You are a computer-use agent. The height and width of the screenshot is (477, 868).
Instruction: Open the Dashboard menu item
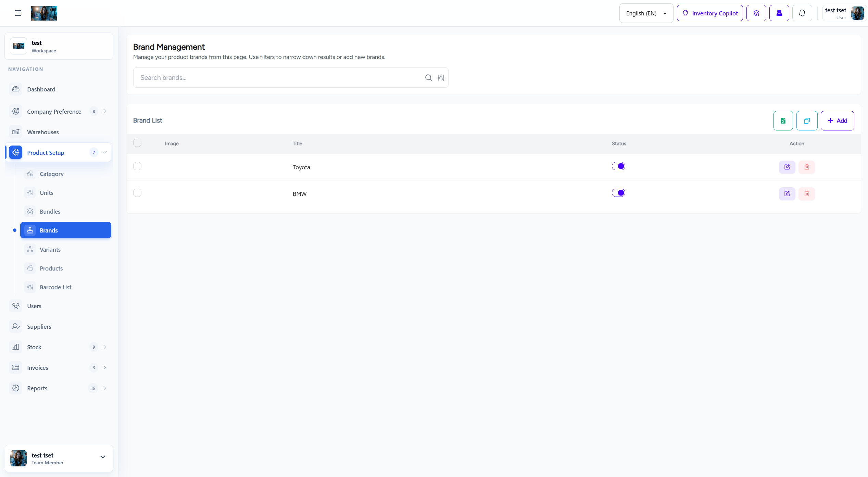pos(58,89)
